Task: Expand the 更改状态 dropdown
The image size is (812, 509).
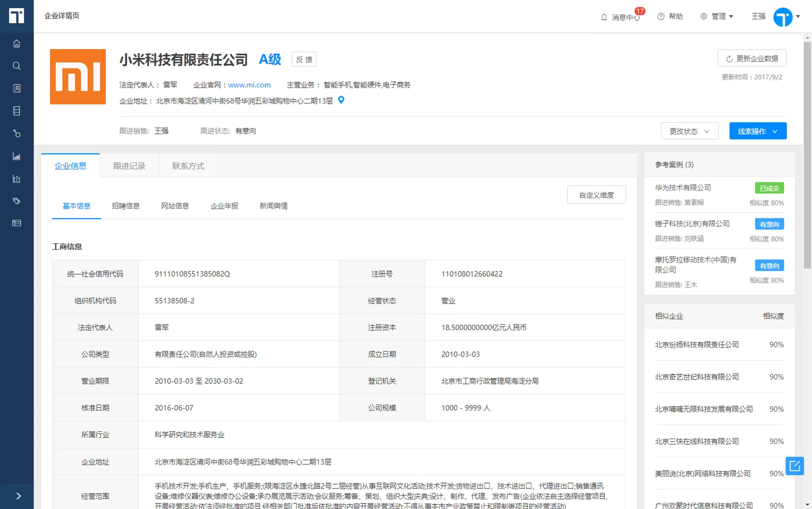Action: tap(689, 131)
